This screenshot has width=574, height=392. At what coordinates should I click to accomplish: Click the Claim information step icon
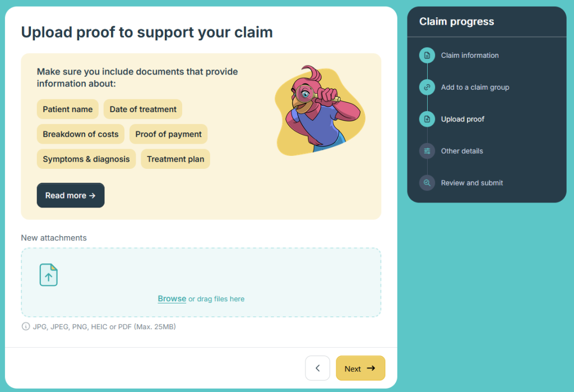click(x=427, y=56)
